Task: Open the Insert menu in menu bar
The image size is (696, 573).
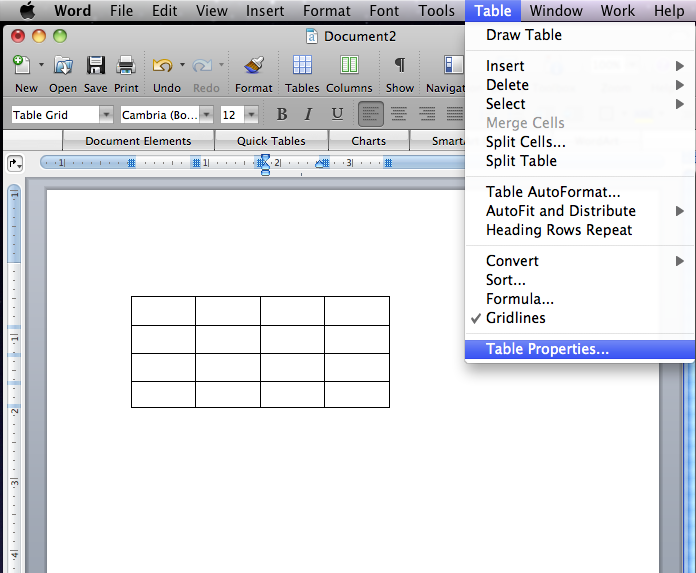Action: 265,11
